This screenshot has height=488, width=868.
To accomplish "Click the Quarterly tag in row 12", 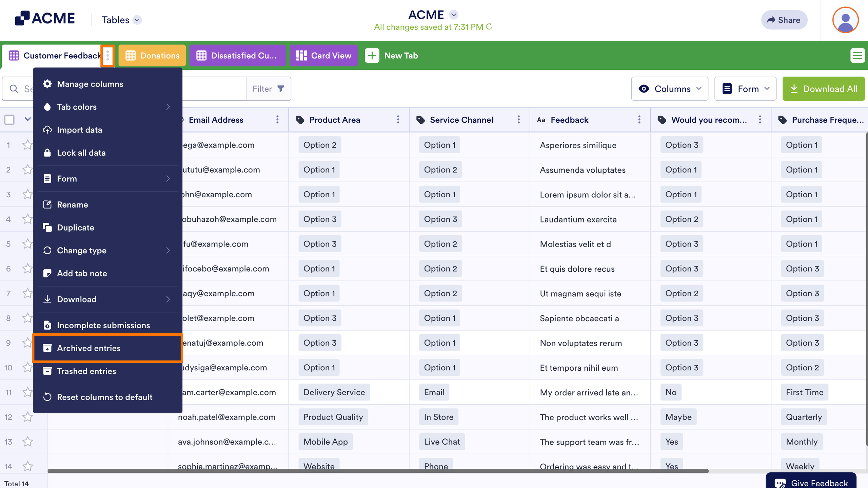I will point(804,417).
